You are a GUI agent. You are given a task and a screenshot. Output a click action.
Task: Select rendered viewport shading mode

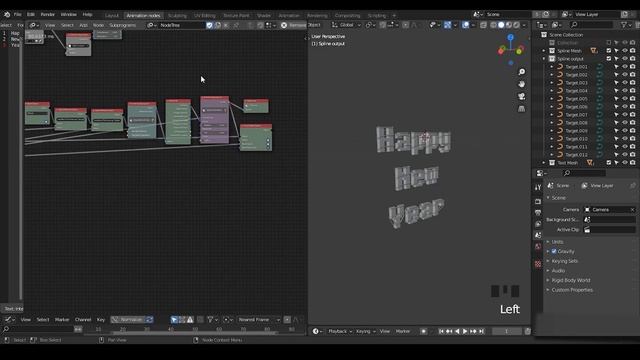point(517,25)
